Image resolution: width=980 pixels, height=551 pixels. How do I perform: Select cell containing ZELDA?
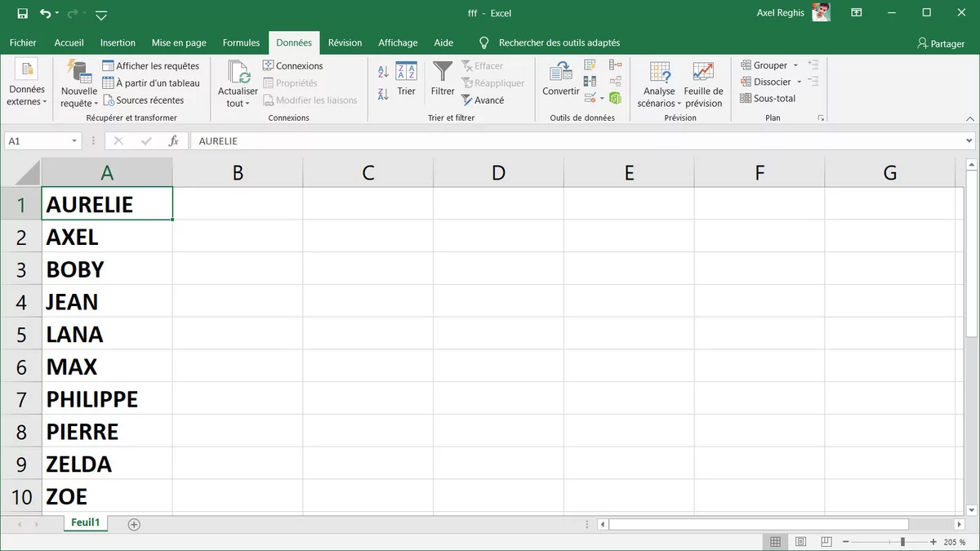[107, 464]
